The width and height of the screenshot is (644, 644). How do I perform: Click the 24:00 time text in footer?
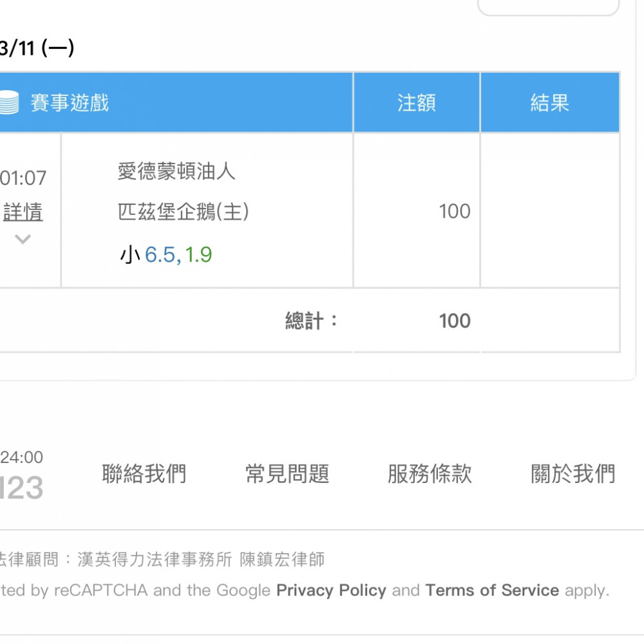click(x=21, y=457)
